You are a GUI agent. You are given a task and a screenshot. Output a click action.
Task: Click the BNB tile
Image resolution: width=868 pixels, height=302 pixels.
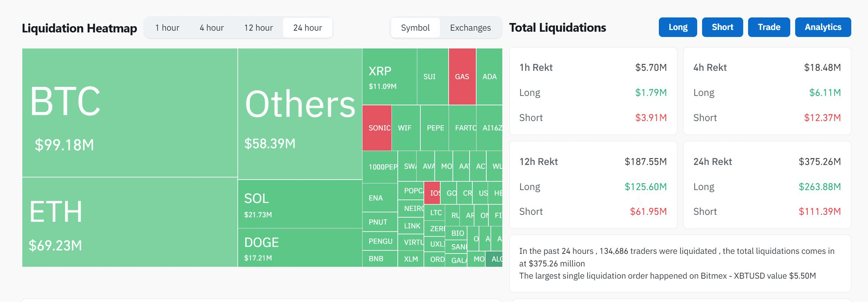point(380,259)
